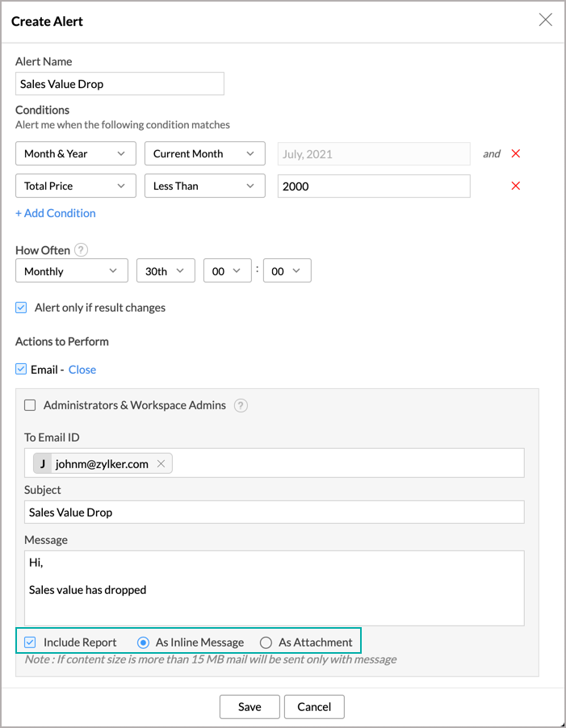The height and width of the screenshot is (728, 566).
Task: Open the Monthly frequency dropdown
Action: pyautogui.click(x=71, y=271)
